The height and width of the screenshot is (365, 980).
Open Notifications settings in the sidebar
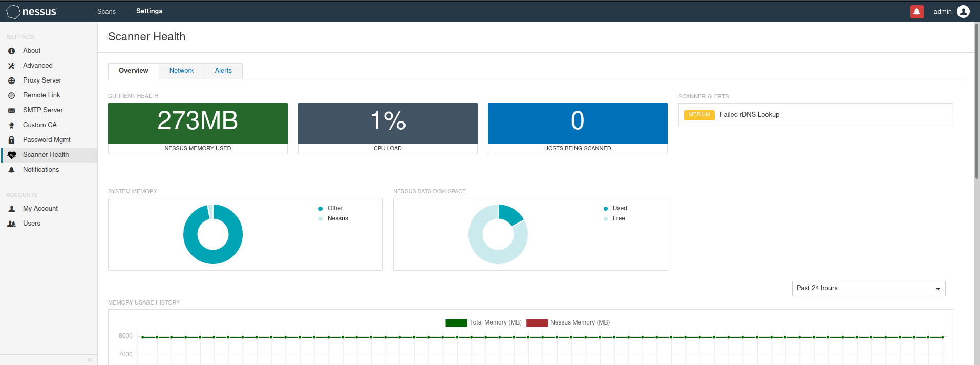pyautogui.click(x=41, y=169)
